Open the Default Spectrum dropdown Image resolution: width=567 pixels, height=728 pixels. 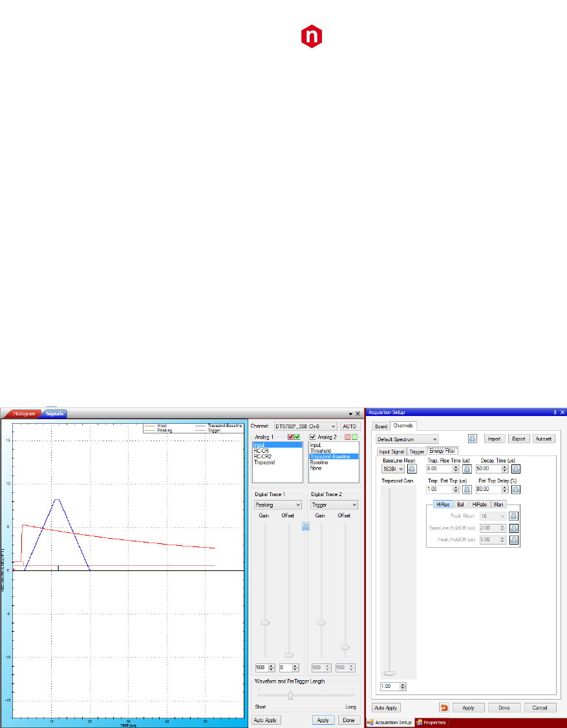pos(407,439)
